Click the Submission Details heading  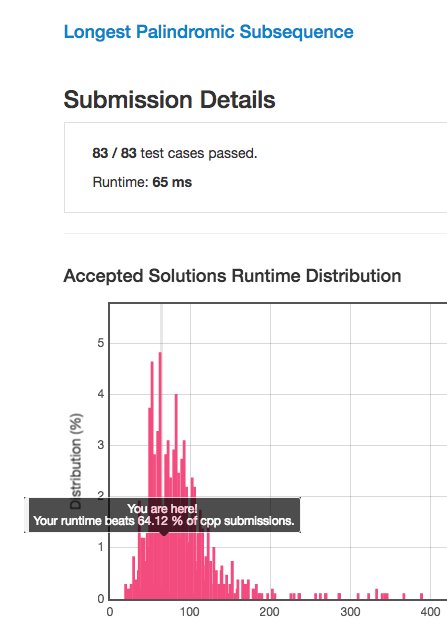[170, 99]
